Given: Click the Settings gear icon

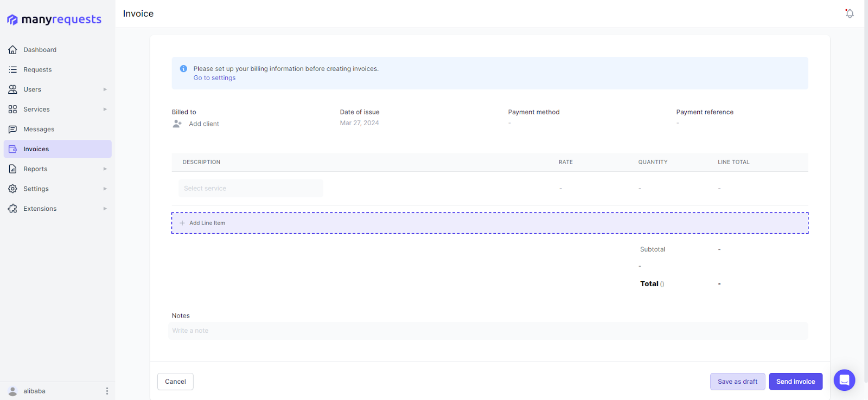Looking at the screenshot, I should 12,189.
